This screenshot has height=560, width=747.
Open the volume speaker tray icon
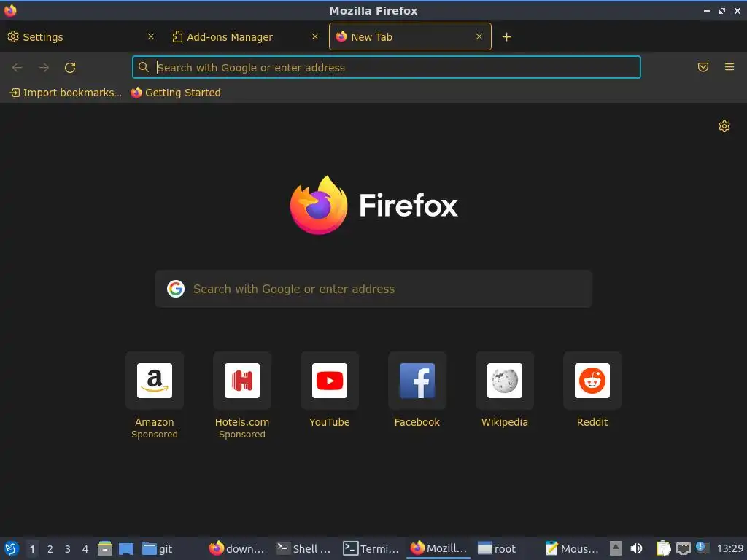(636, 548)
